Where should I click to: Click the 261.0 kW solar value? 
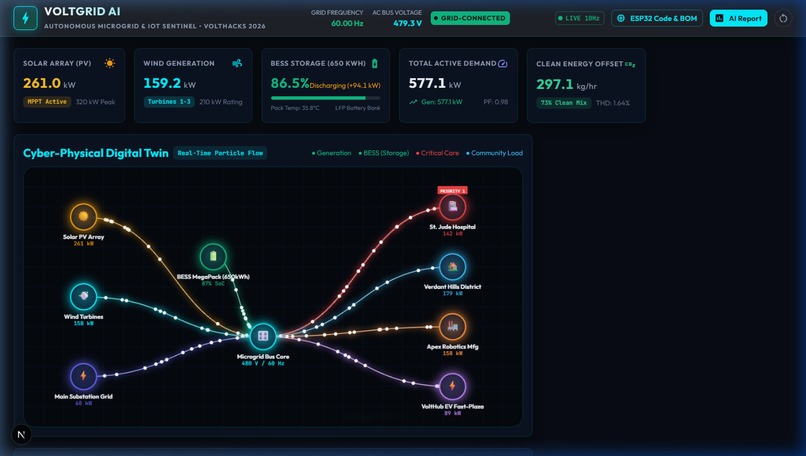[x=51, y=83]
